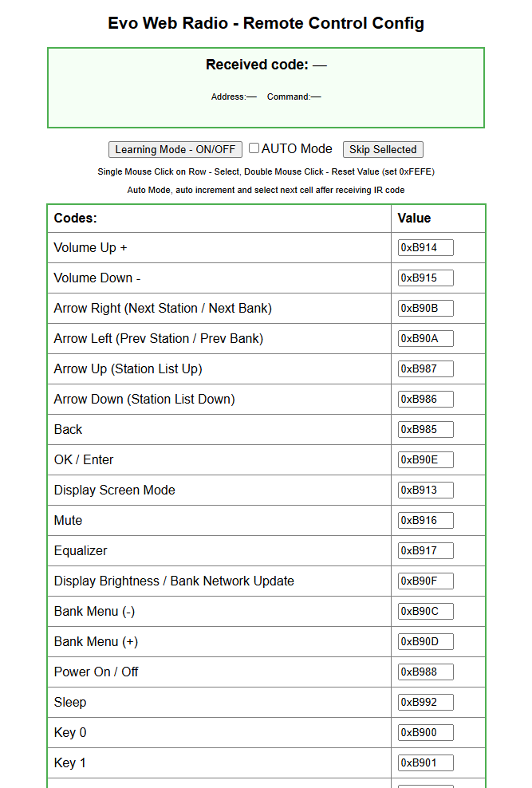Screen dimensions: 532x788
Task: Select the Arrow Down (Station List Down) row
Action: (x=266, y=399)
